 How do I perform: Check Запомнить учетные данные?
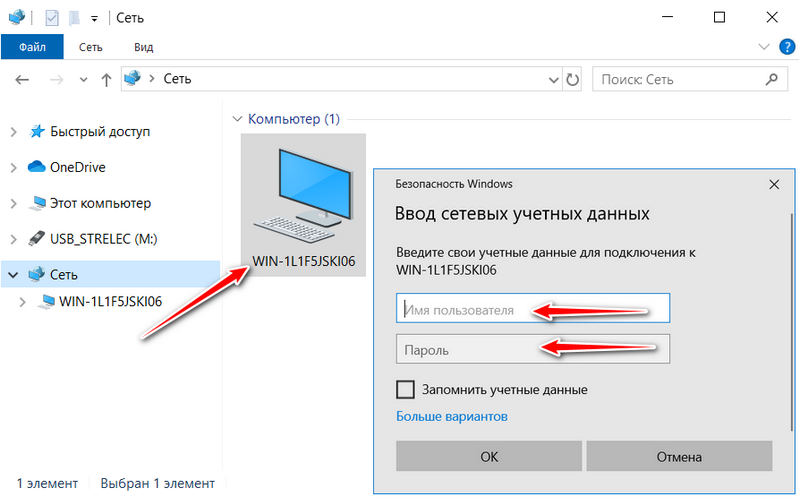tap(406, 390)
